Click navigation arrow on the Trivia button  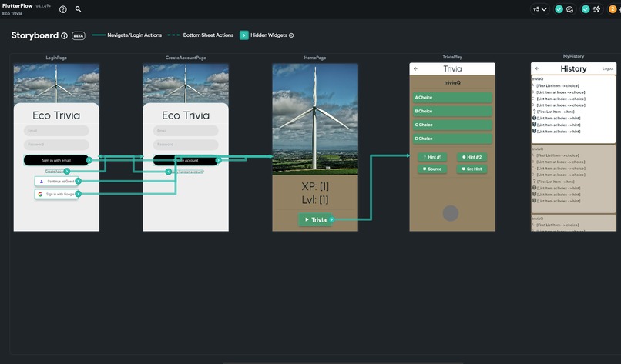(332, 219)
